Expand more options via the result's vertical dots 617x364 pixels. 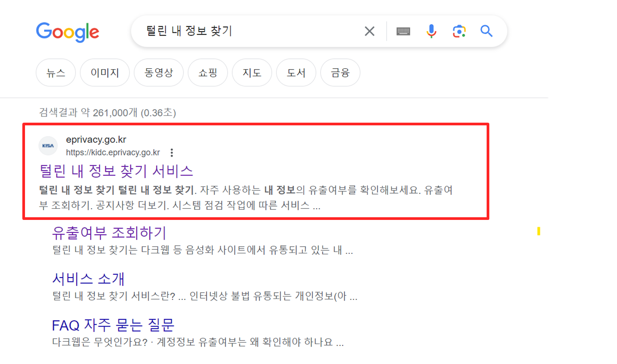[172, 152]
